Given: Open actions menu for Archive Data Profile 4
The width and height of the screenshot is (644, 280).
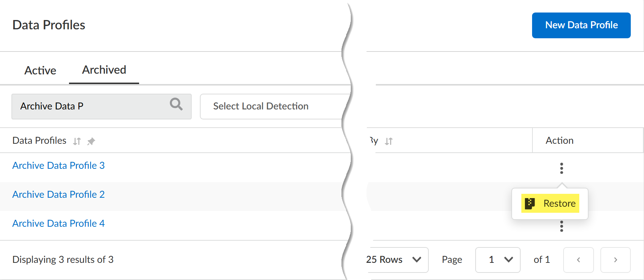Looking at the screenshot, I should [561, 226].
